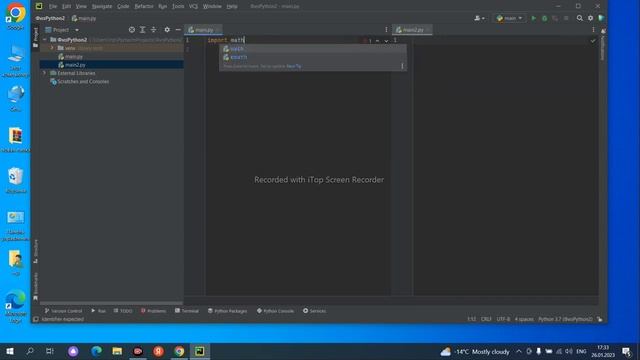Start debugging with the green bug icon

click(x=544, y=18)
